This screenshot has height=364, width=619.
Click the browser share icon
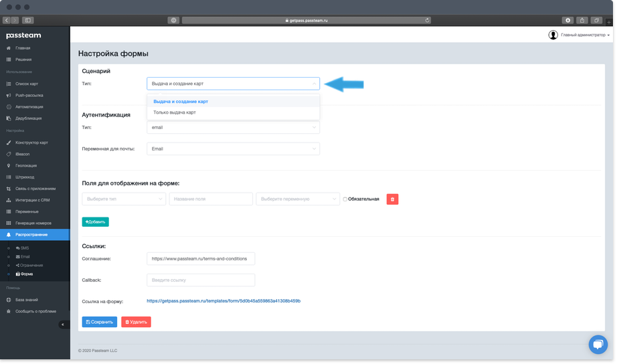point(582,20)
